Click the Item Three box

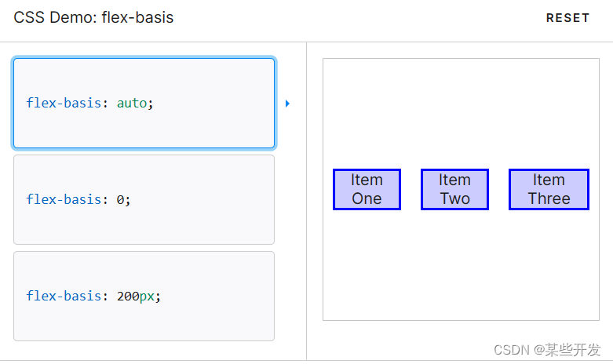coord(549,189)
